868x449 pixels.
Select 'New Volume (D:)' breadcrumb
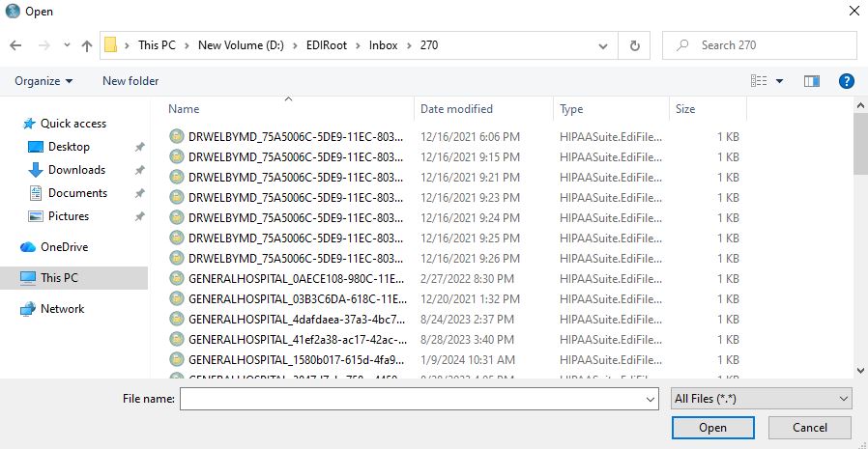[x=241, y=45]
